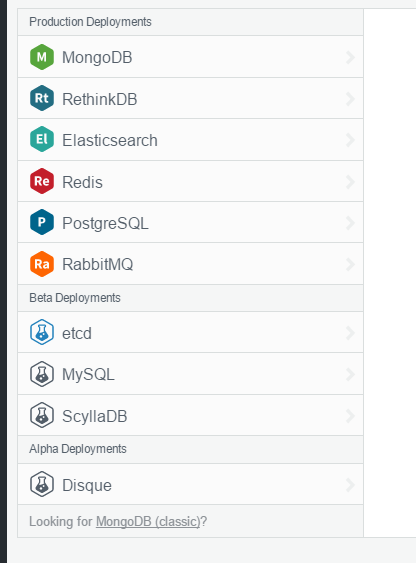Click the orange RabbitMQ Ra icon
The width and height of the screenshot is (416, 563).
coord(42,264)
